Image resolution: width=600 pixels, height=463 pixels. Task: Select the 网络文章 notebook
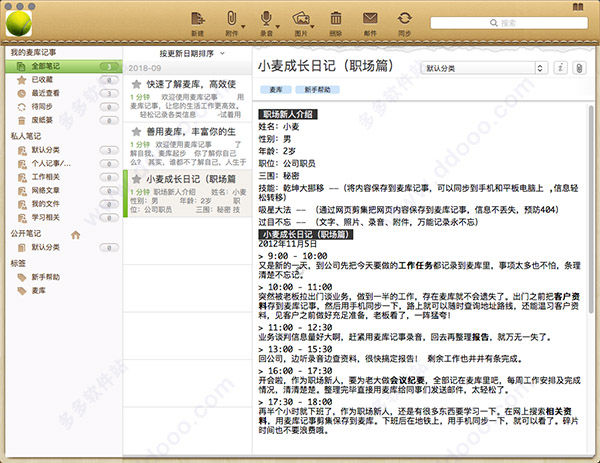(x=64, y=191)
